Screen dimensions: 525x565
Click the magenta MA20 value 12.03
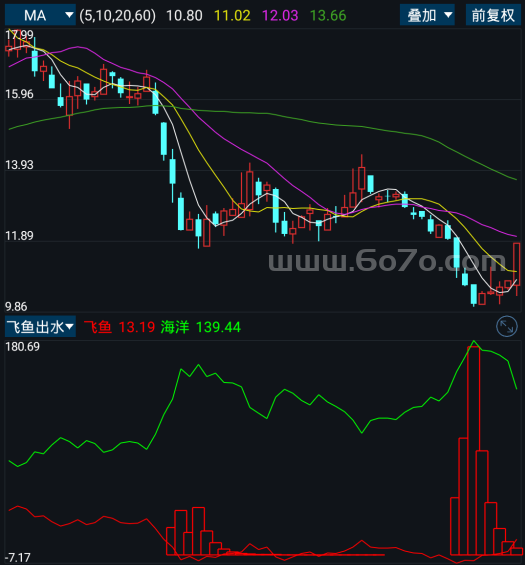280,15
